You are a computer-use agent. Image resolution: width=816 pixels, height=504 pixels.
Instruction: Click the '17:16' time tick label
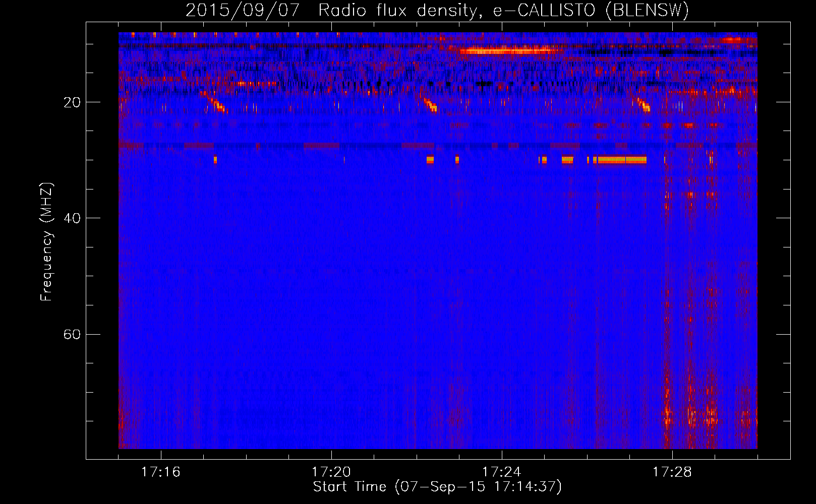point(161,472)
